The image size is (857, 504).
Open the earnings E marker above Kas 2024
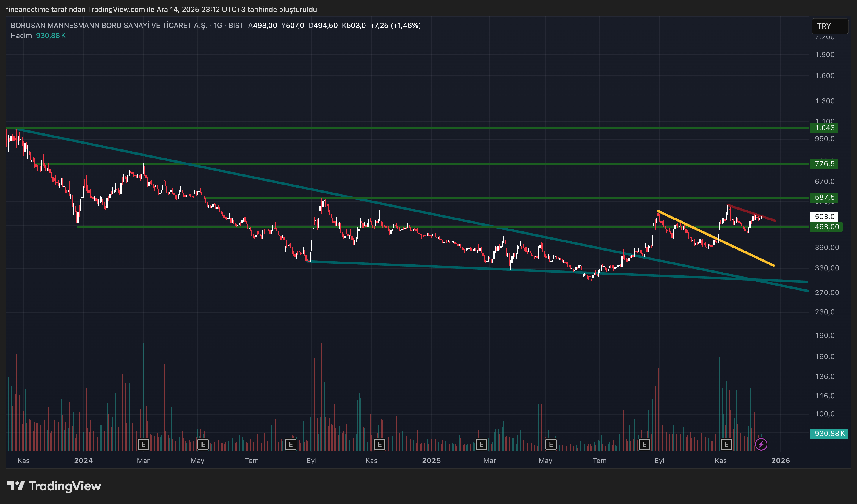(x=379, y=444)
